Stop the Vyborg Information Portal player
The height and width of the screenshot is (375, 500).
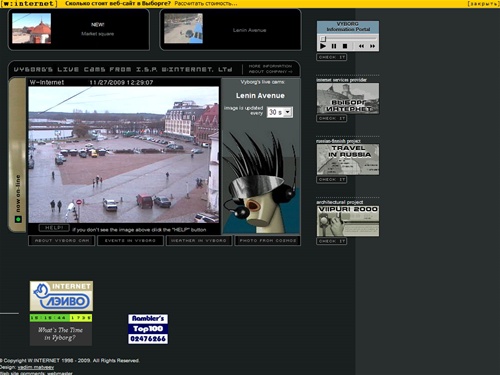click(x=345, y=46)
